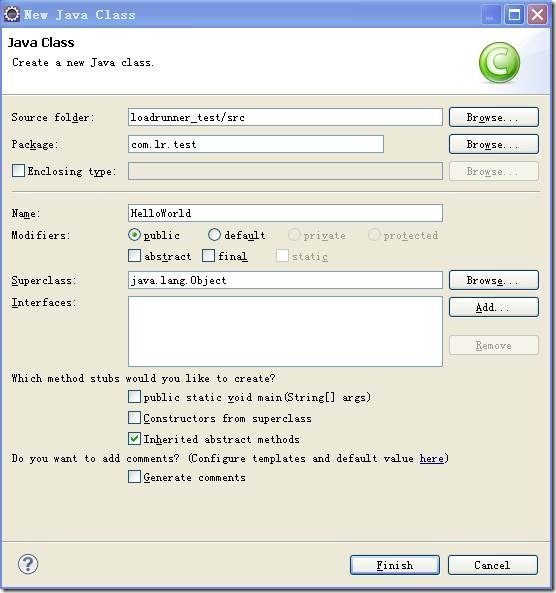This screenshot has width=556, height=593.
Task: Click the 'Interfaces:' label
Action: coord(43,303)
